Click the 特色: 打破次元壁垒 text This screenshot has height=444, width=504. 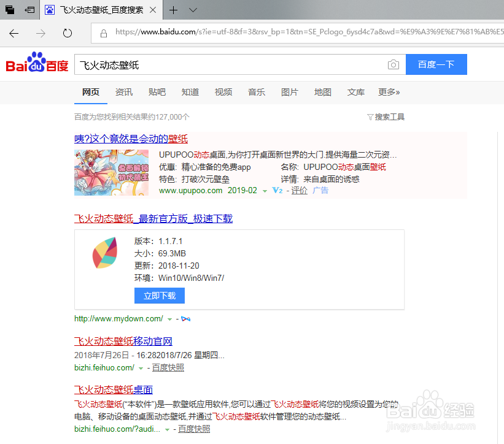194,180
